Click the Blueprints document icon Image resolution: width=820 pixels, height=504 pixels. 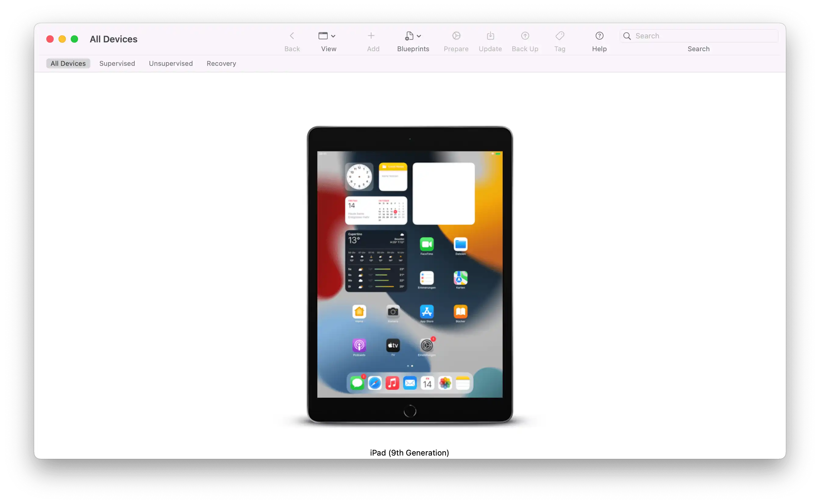coord(409,36)
